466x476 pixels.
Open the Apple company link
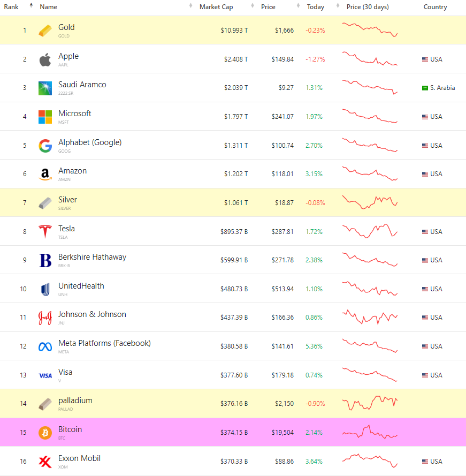pos(68,56)
